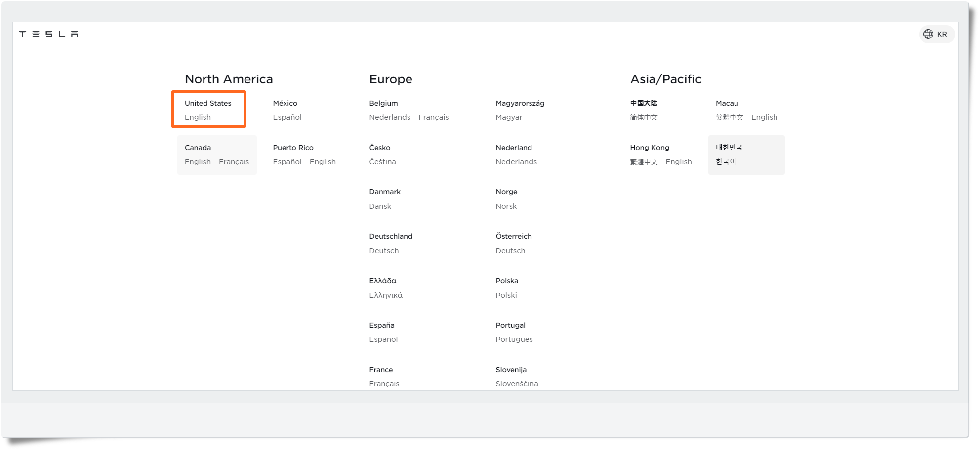Choose 한국어 under 대한민국

(726, 162)
